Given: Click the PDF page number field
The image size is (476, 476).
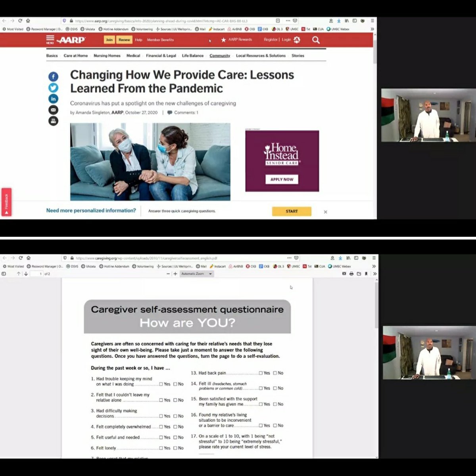Looking at the screenshot, I should (x=36, y=274).
